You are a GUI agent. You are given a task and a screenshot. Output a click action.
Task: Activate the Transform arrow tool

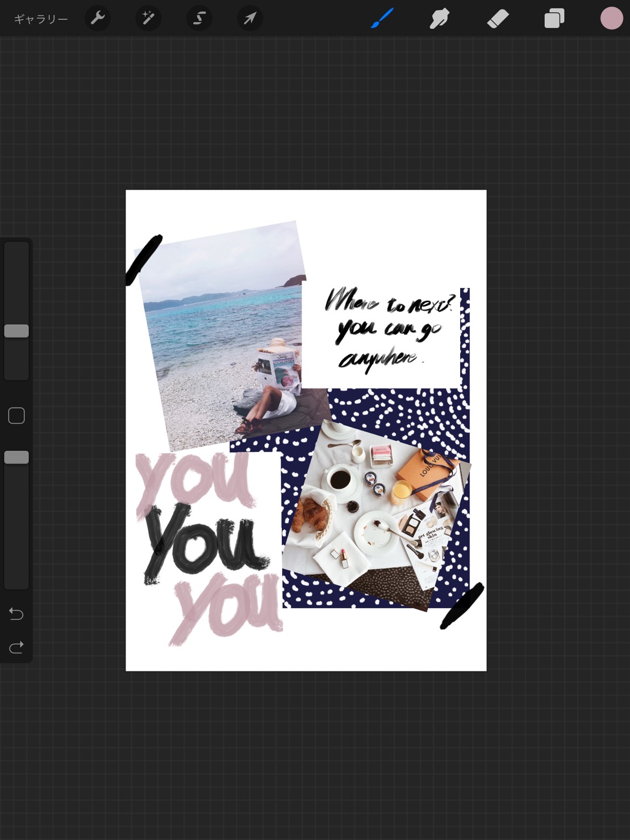point(250,19)
